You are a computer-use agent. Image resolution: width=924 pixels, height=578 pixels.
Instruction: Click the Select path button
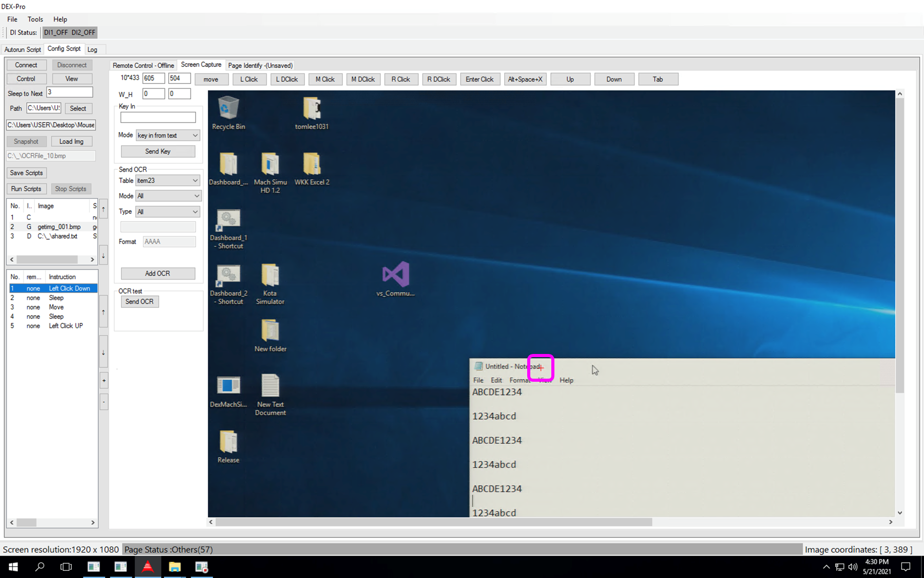pos(78,108)
